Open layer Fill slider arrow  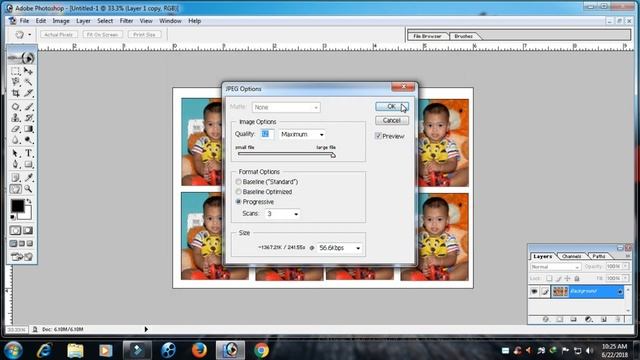tap(625, 278)
